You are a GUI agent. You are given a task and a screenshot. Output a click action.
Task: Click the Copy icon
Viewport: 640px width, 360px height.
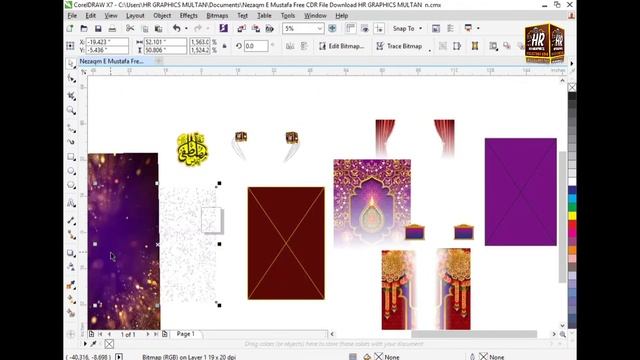[144, 29]
